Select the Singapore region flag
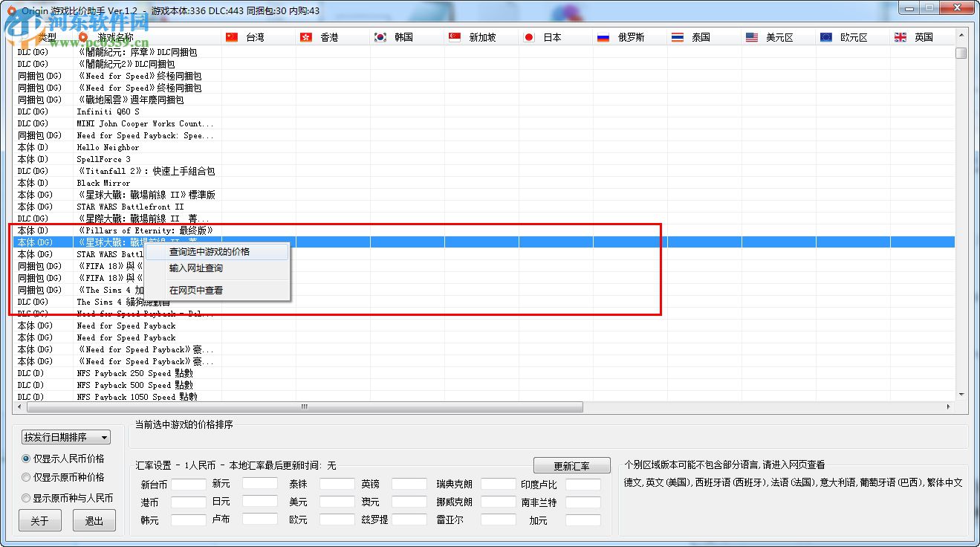Viewport: 980px width, 547px height. (454, 36)
